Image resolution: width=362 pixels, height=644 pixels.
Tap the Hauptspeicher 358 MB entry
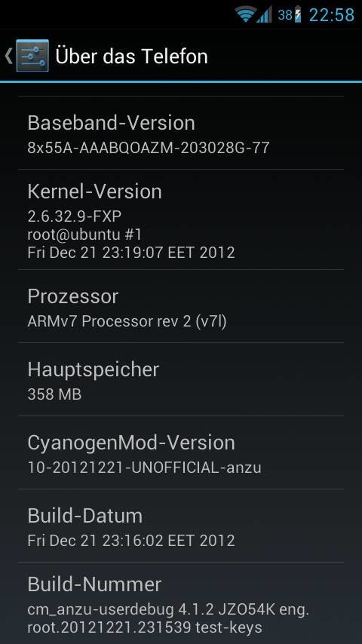[181, 379]
